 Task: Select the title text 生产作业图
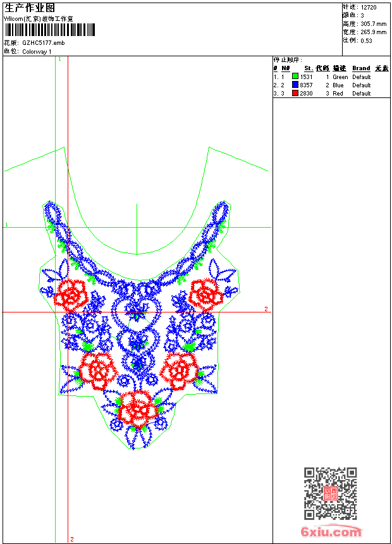[30, 8]
